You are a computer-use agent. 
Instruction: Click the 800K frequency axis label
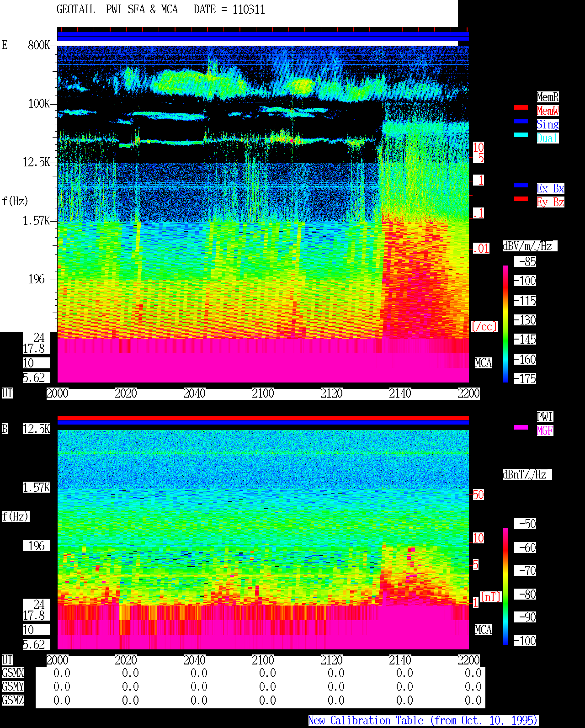tap(39, 45)
